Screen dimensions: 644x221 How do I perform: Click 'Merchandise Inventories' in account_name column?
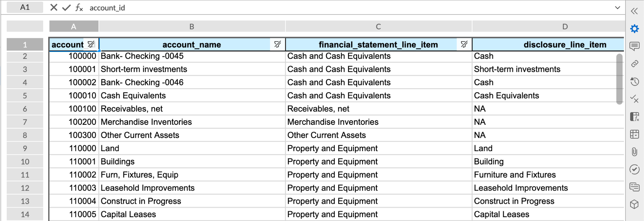[x=192, y=122]
